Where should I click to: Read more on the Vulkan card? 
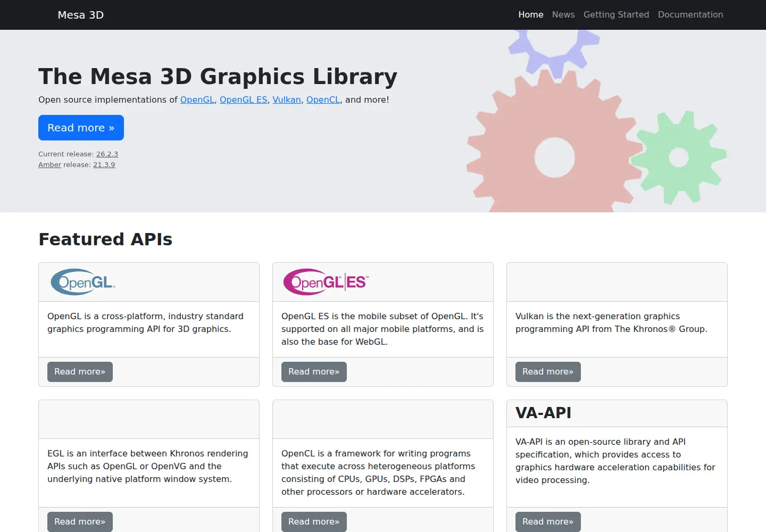548,372
